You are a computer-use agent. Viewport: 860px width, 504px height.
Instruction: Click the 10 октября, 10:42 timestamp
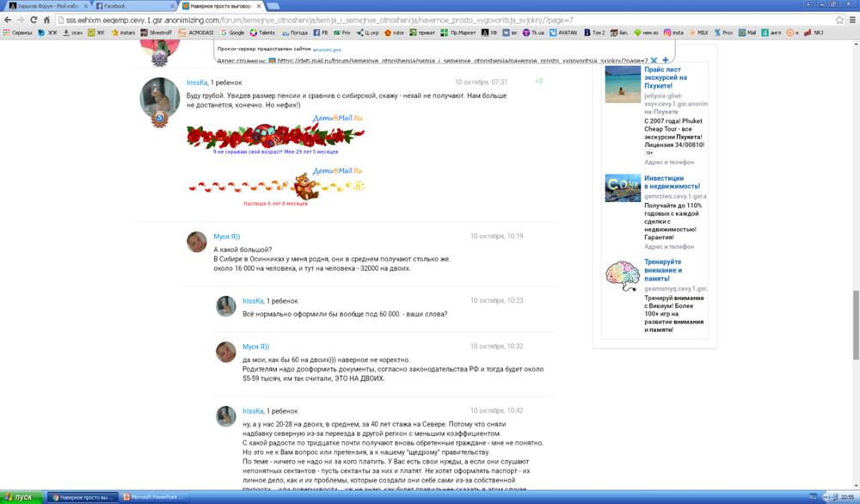point(496,411)
